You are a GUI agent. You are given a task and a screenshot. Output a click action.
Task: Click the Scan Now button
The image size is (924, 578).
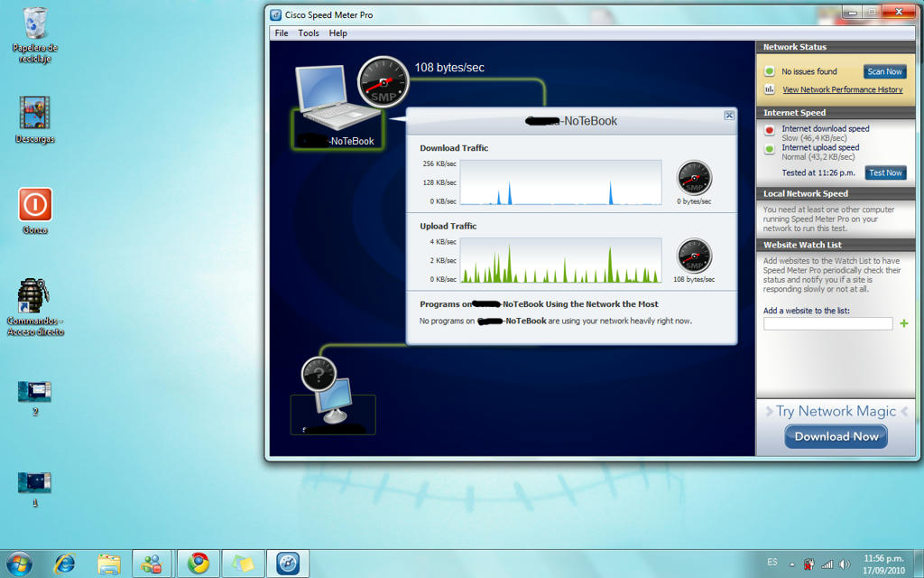tap(884, 71)
